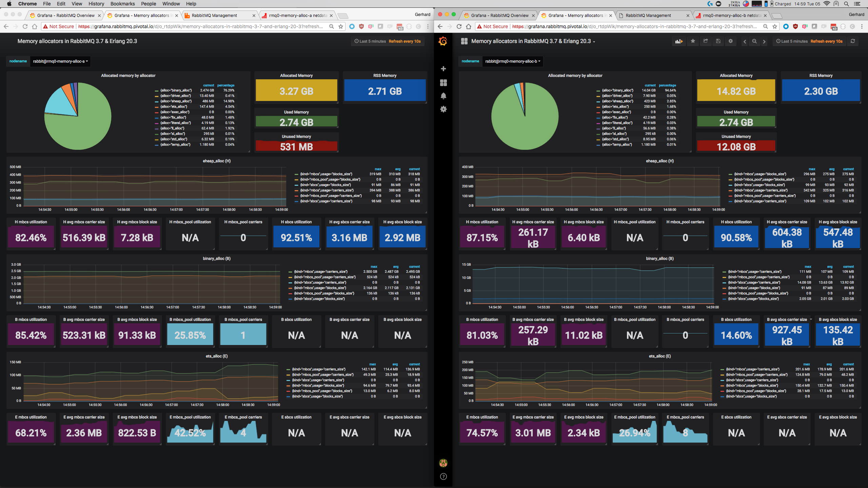Open Spotlight search in macOS menu bar
The height and width of the screenshot is (488, 868).
click(846, 4)
